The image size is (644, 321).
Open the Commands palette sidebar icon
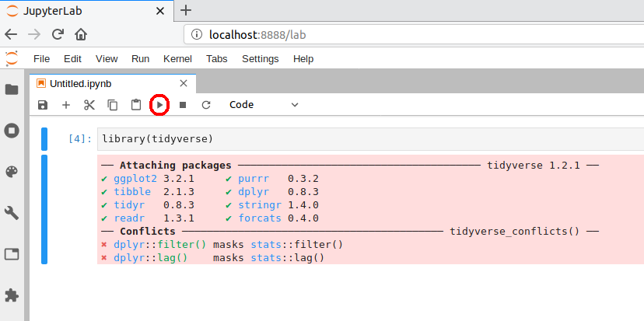[x=12, y=172]
